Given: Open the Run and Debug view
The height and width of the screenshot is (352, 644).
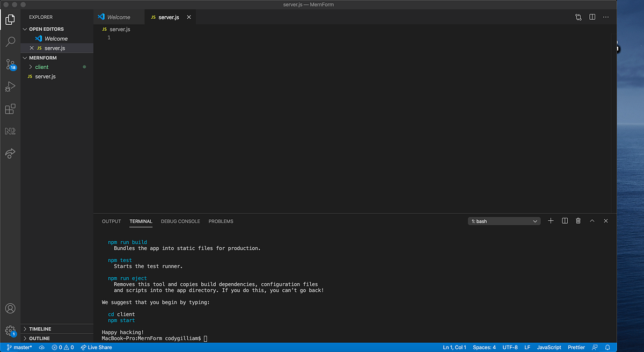Looking at the screenshot, I should (10, 87).
